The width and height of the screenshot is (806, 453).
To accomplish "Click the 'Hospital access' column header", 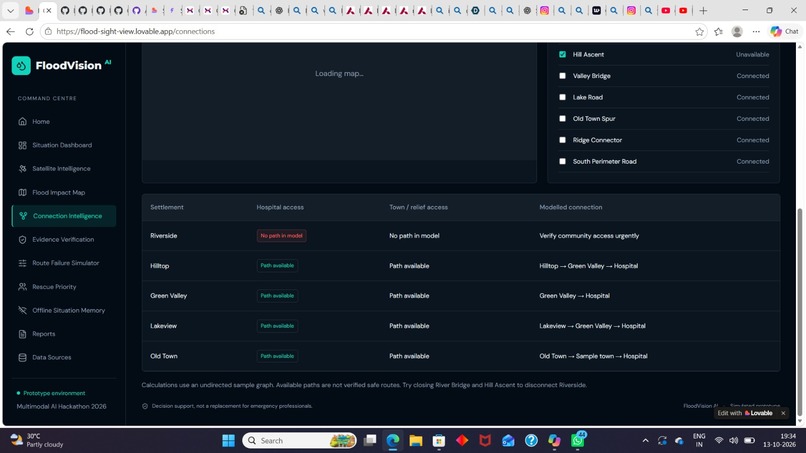I will pos(280,207).
